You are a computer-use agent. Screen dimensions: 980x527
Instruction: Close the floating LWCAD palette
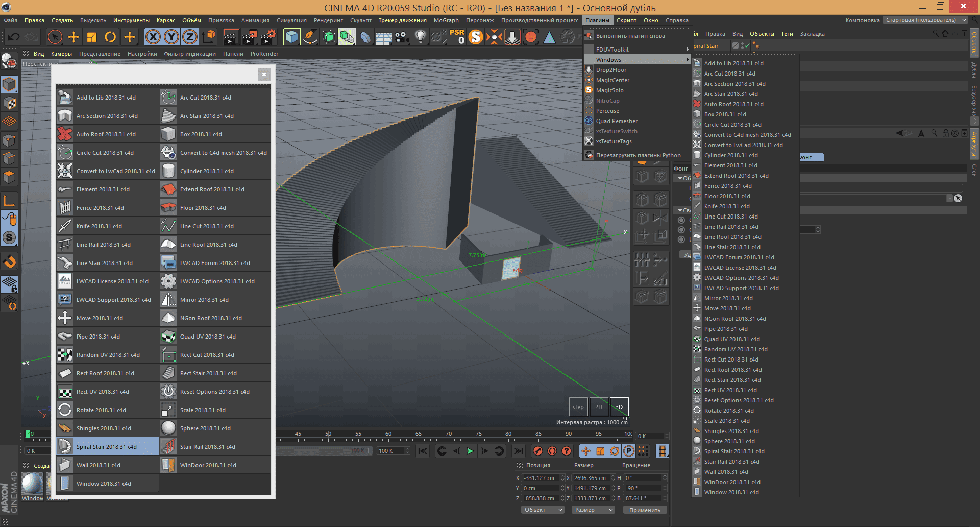coord(264,74)
